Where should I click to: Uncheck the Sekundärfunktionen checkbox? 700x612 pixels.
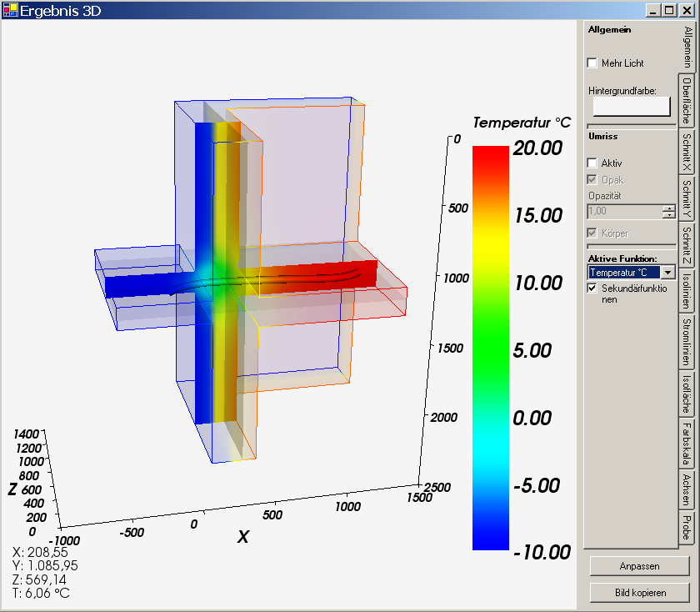pyautogui.click(x=592, y=288)
